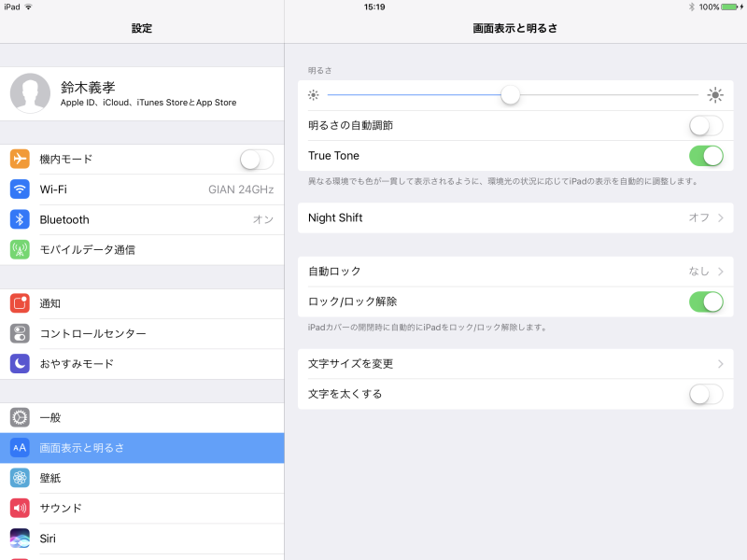
Task: Click the モバイルデータ通信 antenna icon
Action: pos(19,249)
